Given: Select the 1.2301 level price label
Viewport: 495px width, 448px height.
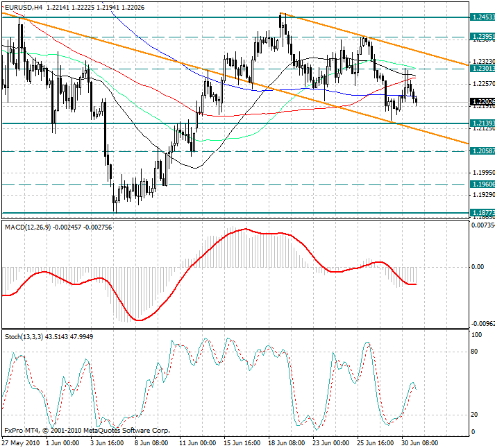Looking at the screenshot, I should [x=483, y=69].
